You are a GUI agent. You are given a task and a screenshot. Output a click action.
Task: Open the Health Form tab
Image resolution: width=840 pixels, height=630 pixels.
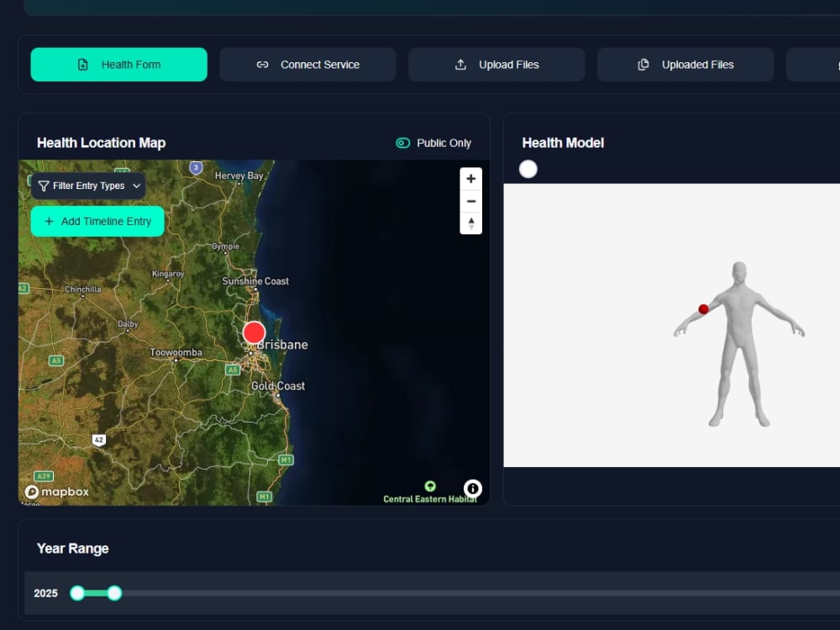119,65
